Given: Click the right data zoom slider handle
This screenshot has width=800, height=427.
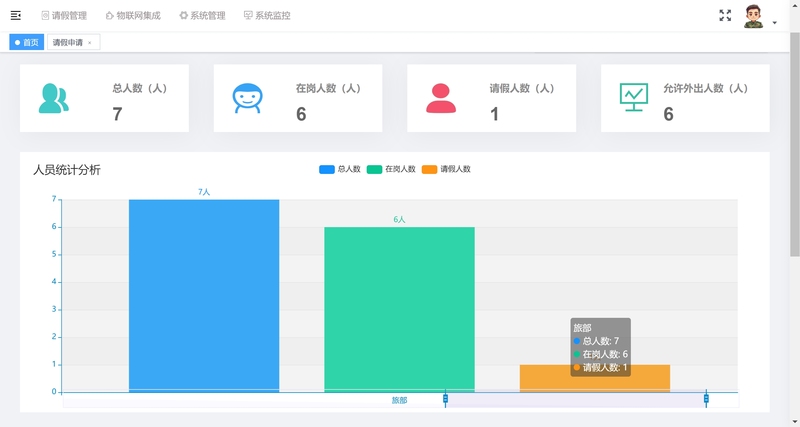Looking at the screenshot, I should [x=706, y=398].
